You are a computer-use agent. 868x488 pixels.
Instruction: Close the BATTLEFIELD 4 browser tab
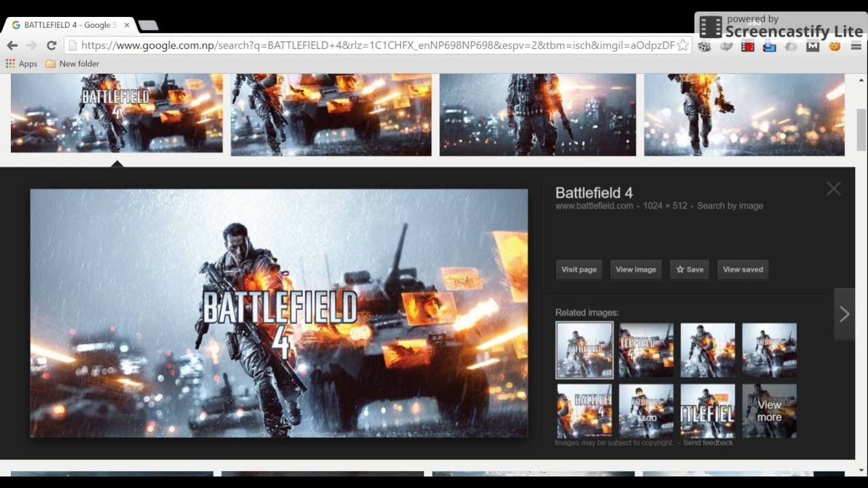[x=126, y=25]
